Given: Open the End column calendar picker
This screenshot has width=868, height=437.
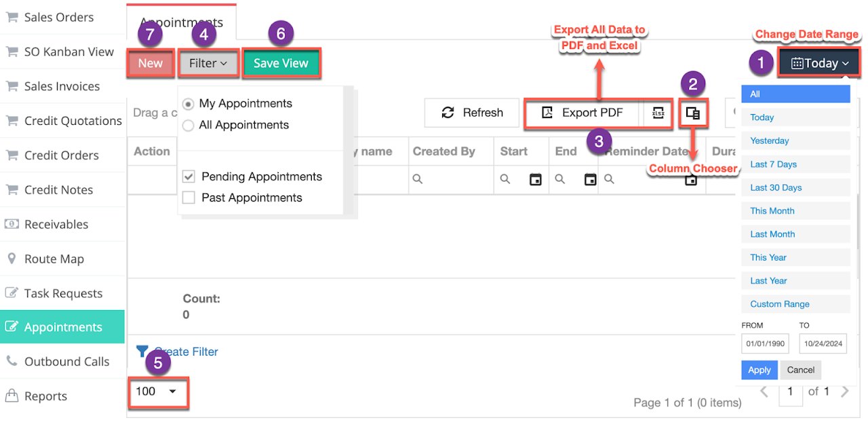Looking at the screenshot, I should tap(591, 180).
